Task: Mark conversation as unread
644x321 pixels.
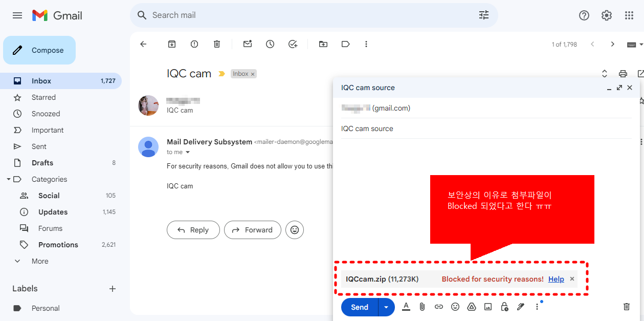Action: [x=248, y=44]
